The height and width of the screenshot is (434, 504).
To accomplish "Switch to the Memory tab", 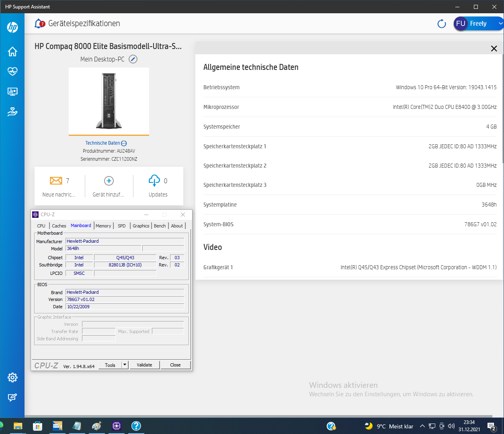I will pyautogui.click(x=103, y=226).
